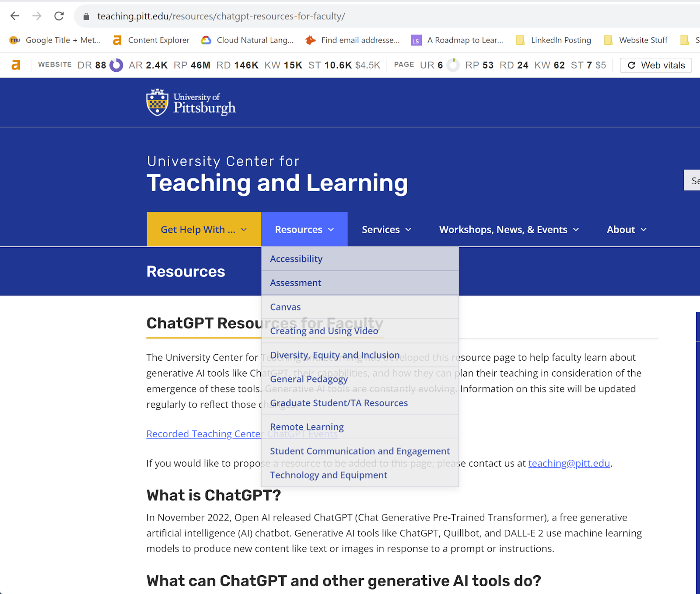This screenshot has width=700, height=594.
Task: Open the A Roadmap to Learn bookmark
Action: tap(457, 40)
